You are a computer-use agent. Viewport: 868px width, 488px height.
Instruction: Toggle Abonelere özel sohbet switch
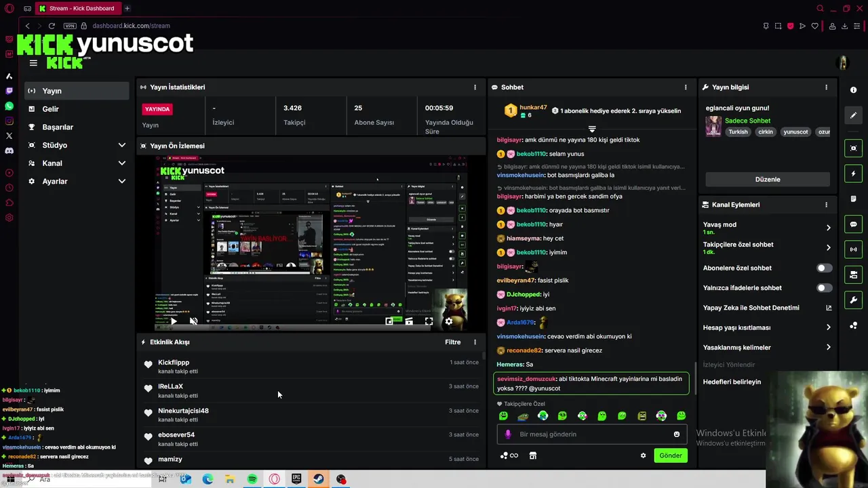pyautogui.click(x=824, y=268)
